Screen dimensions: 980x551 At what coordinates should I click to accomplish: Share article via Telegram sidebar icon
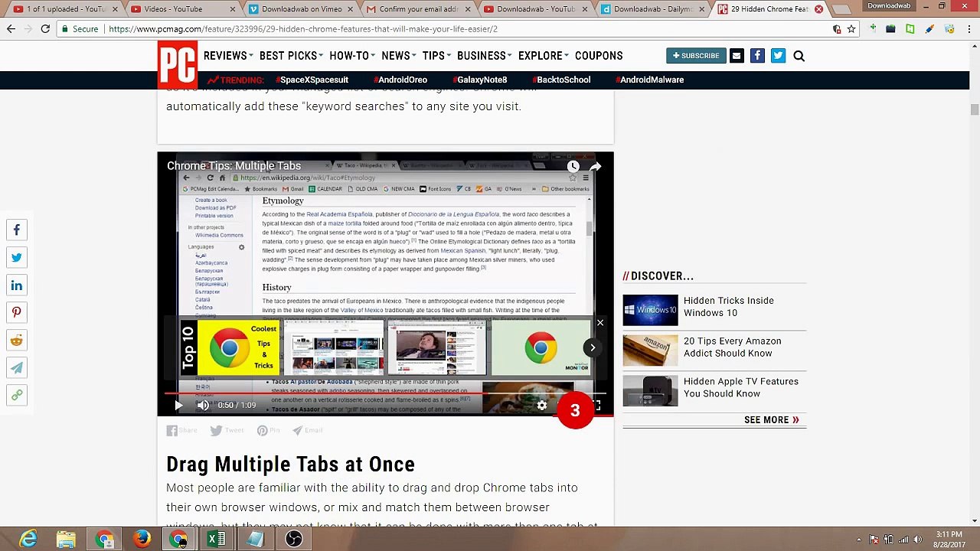(x=17, y=368)
